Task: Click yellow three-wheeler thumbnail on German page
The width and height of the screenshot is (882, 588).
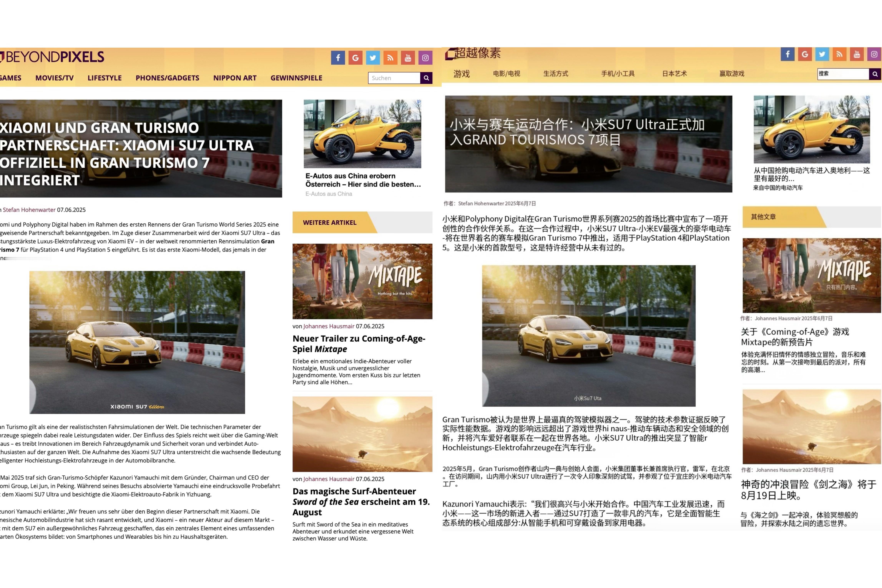Action: (362, 134)
